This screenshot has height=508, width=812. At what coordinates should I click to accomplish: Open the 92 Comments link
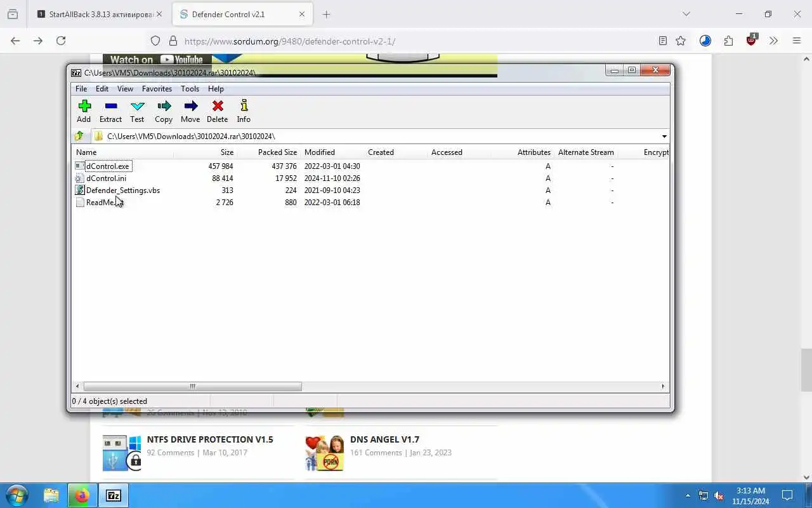click(x=171, y=453)
